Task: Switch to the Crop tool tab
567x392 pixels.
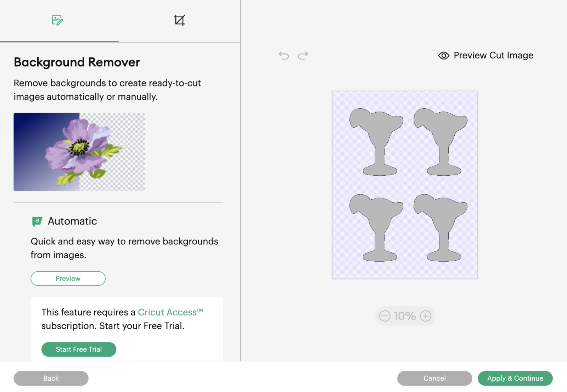Action: (x=179, y=20)
